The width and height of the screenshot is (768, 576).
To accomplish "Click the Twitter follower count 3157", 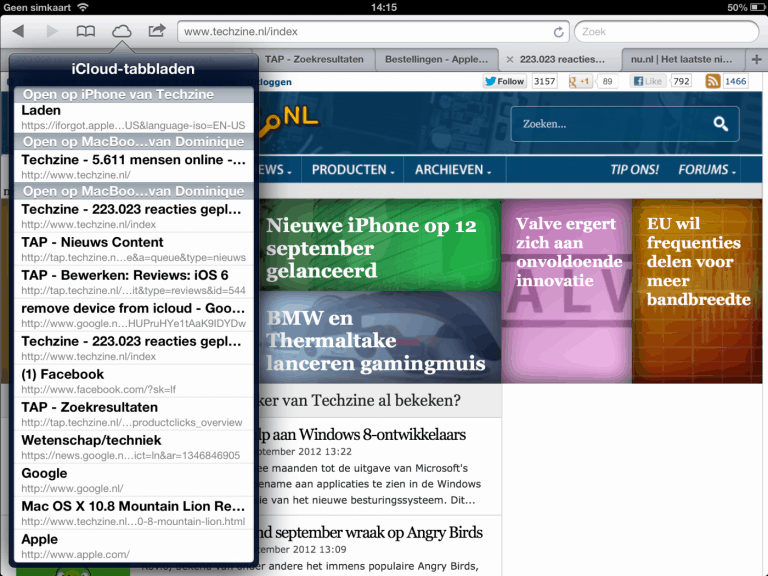I will coord(544,81).
